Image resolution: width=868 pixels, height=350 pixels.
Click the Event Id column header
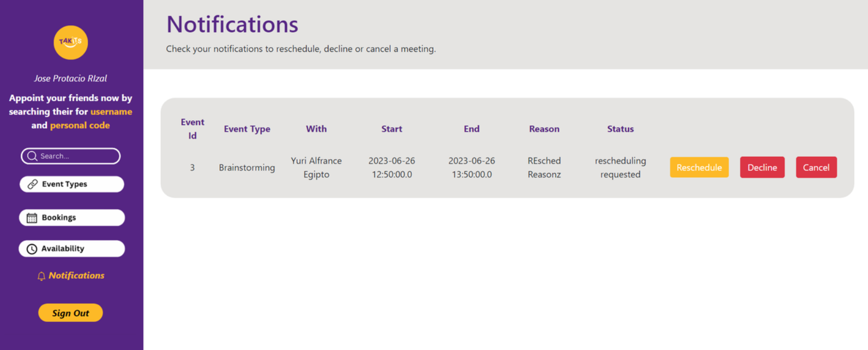[192, 129]
